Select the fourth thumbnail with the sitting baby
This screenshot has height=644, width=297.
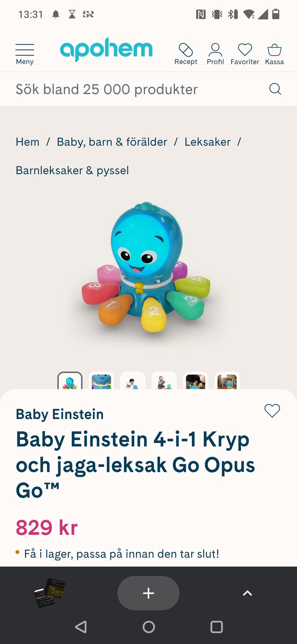(x=164, y=381)
